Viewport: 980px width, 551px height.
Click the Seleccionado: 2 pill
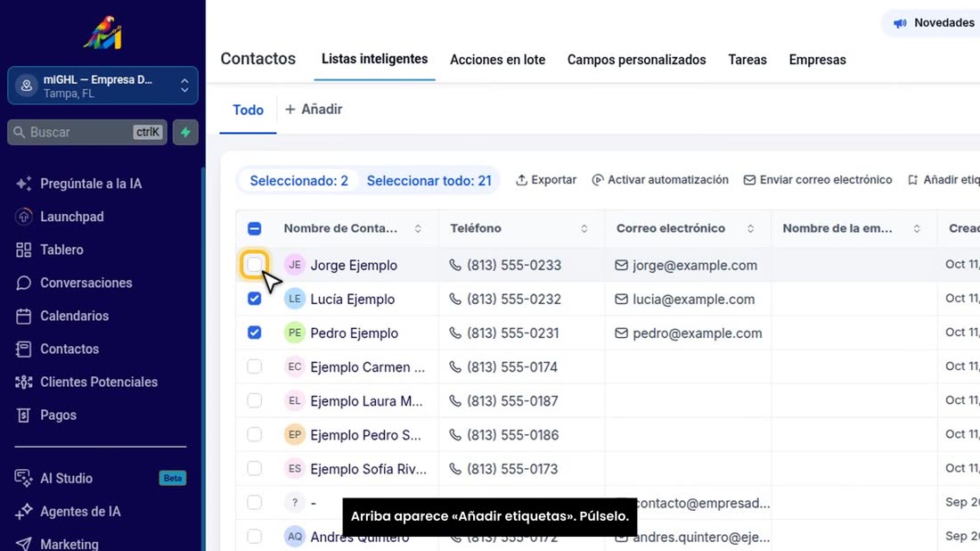pyautogui.click(x=298, y=181)
